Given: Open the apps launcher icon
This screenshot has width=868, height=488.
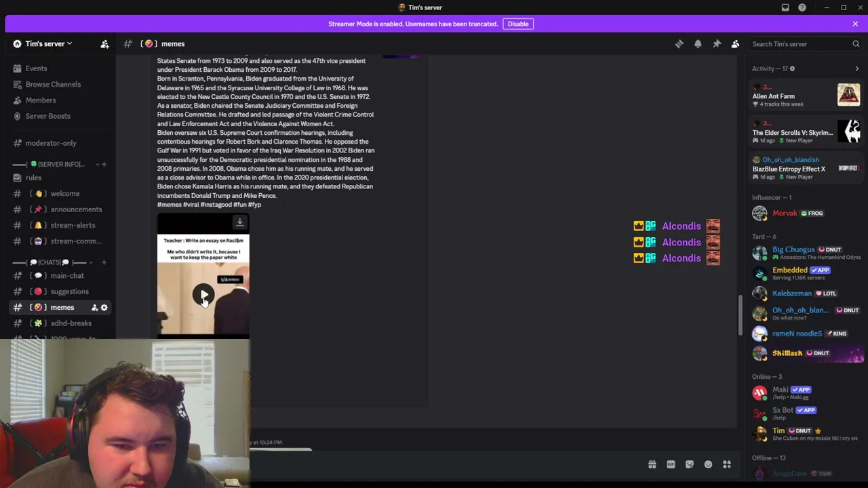Looking at the screenshot, I should 727,464.
